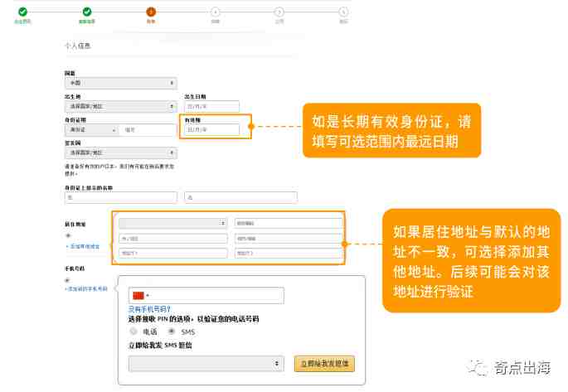
Task: Click the 立即给我发短信 send SMS button
Action: pyautogui.click(x=324, y=363)
